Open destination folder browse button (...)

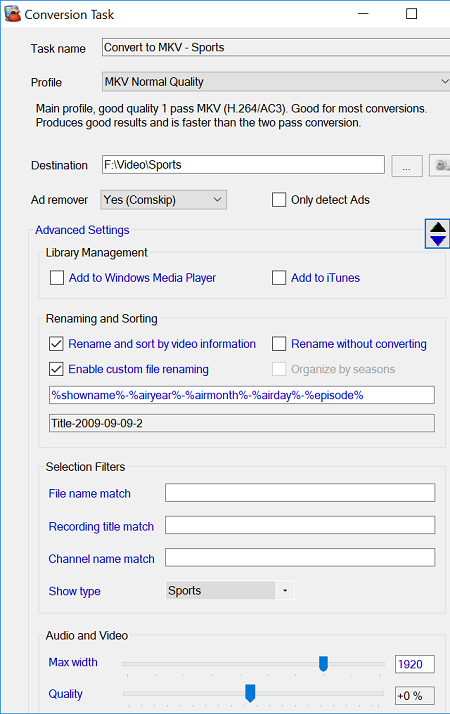pyautogui.click(x=407, y=166)
